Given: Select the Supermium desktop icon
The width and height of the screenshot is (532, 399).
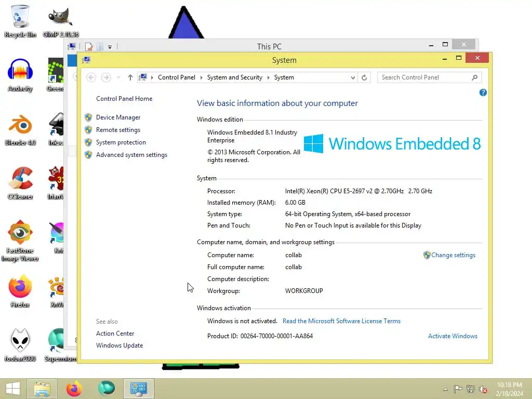Looking at the screenshot, I should pos(61,345).
